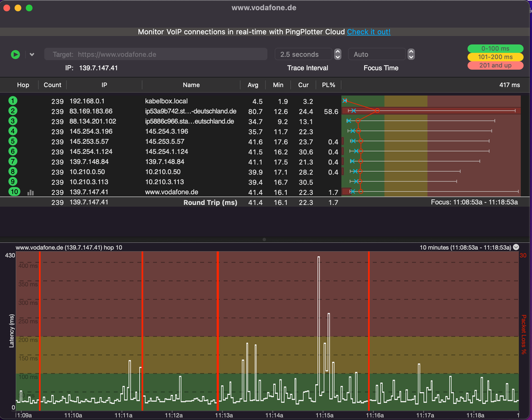The width and height of the screenshot is (532, 420).
Task: Select hop 7 green circle icon
Action: coord(13,161)
